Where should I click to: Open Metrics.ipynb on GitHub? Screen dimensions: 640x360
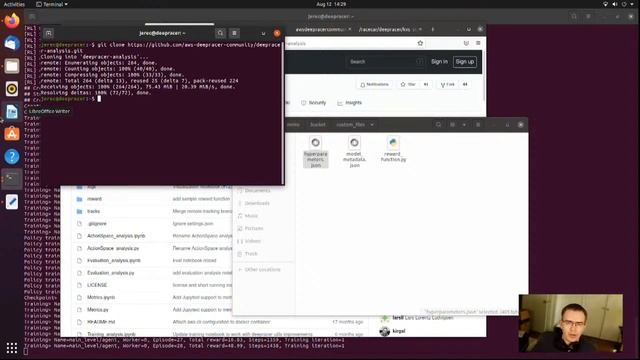tap(101, 297)
